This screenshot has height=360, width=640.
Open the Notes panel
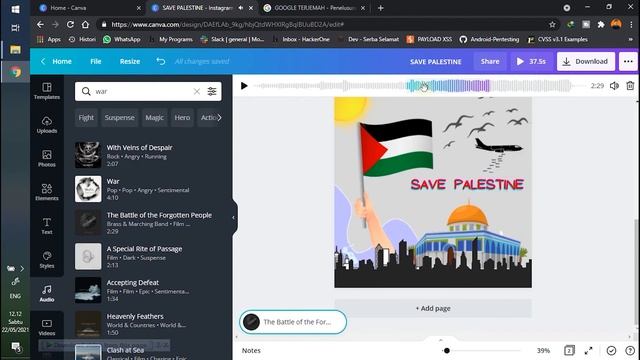click(251, 350)
